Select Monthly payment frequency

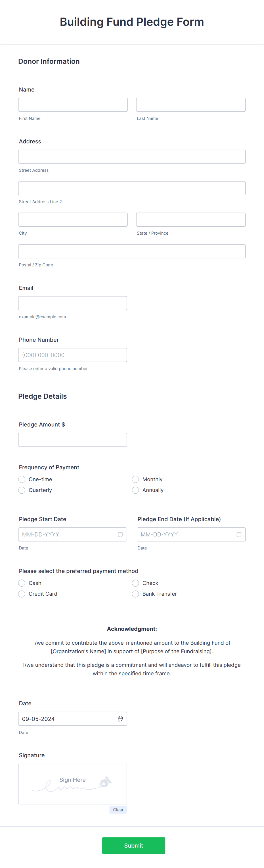click(135, 479)
